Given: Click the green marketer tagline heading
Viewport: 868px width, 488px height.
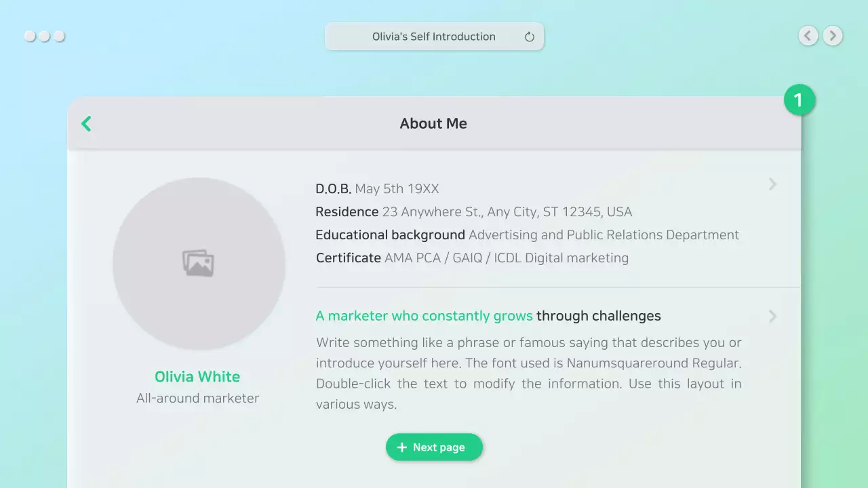Looking at the screenshot, I should click(x=424, y=316).
